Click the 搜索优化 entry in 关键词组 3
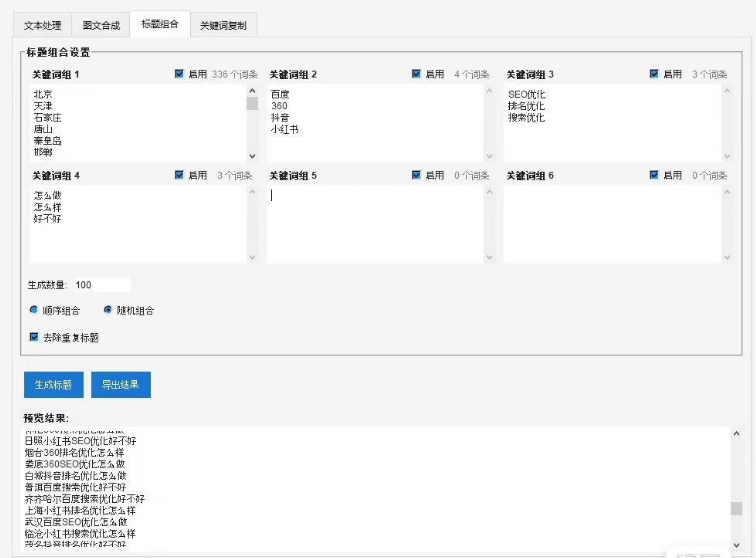Screen dimensions: 756x558 pos(526,117)
